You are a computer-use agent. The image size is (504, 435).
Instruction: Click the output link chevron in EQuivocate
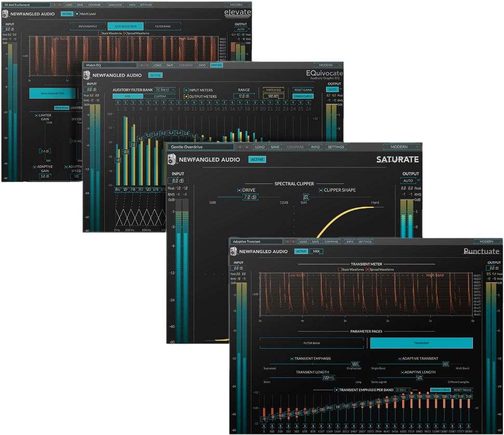click(341, 89)
